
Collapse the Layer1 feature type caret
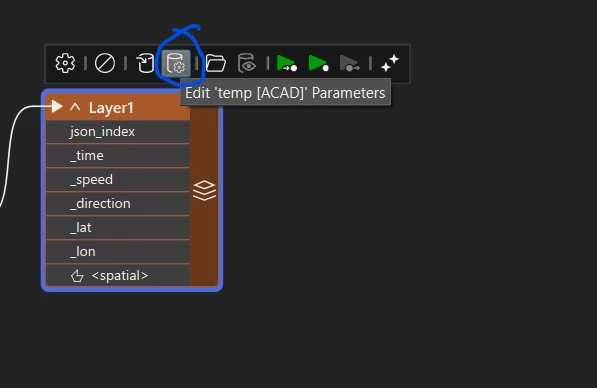pyautogui.click(x=75, y=107)
